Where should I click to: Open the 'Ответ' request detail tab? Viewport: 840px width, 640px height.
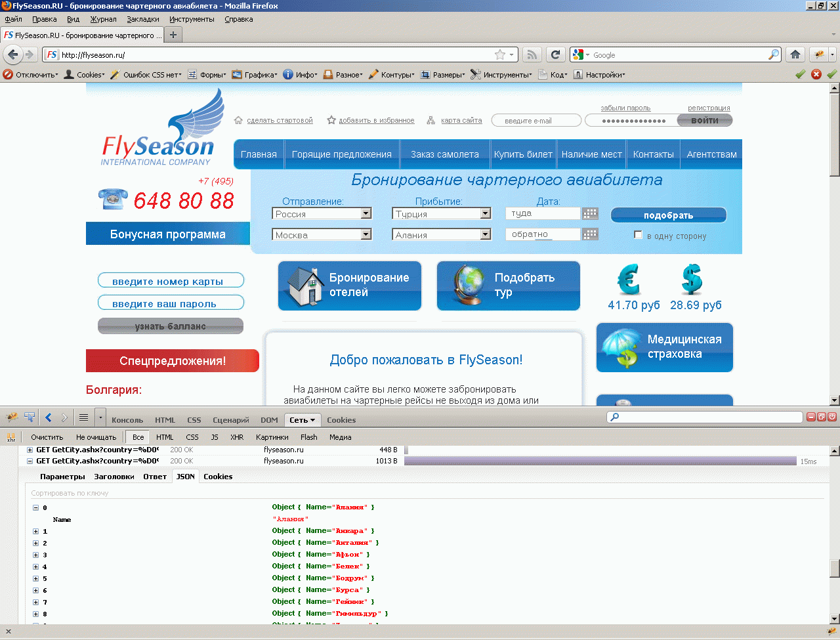tap(155, 477)
